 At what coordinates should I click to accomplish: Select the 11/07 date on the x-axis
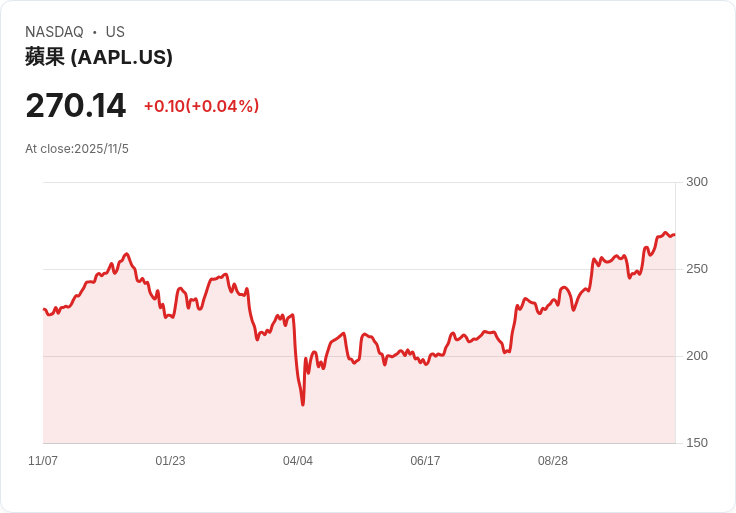pyautogui.click(x=43, y=461)
